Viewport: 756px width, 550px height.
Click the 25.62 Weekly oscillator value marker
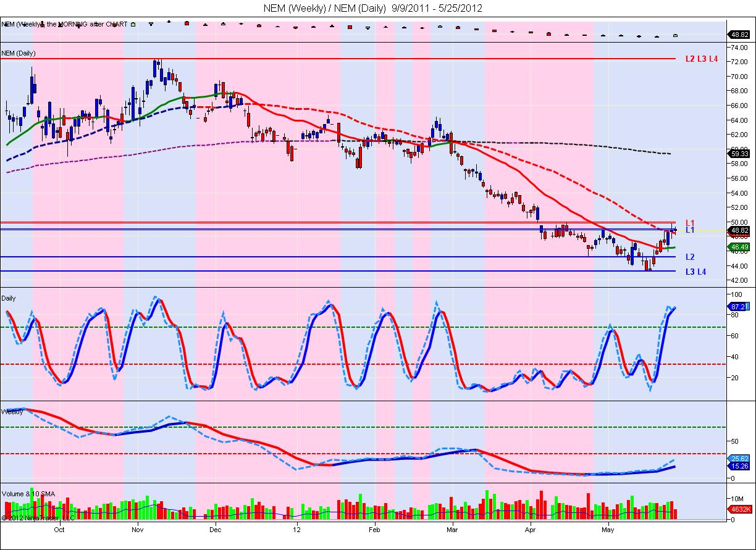click(739, 458)
